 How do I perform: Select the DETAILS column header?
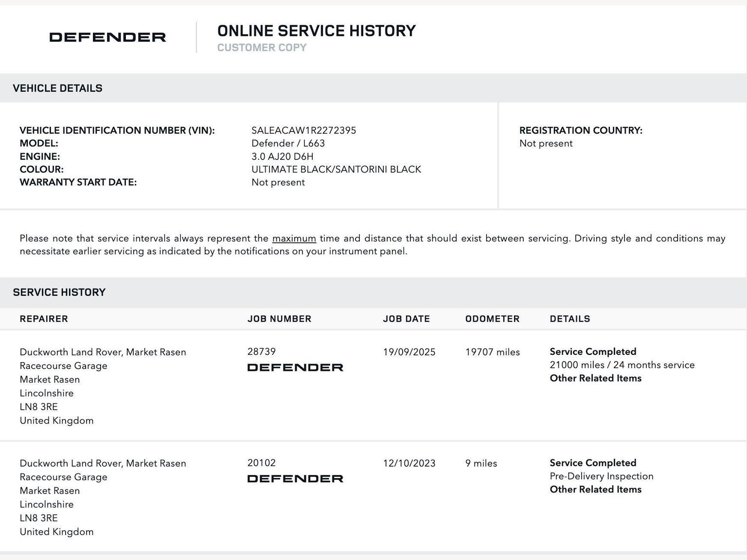coord(569,319)
